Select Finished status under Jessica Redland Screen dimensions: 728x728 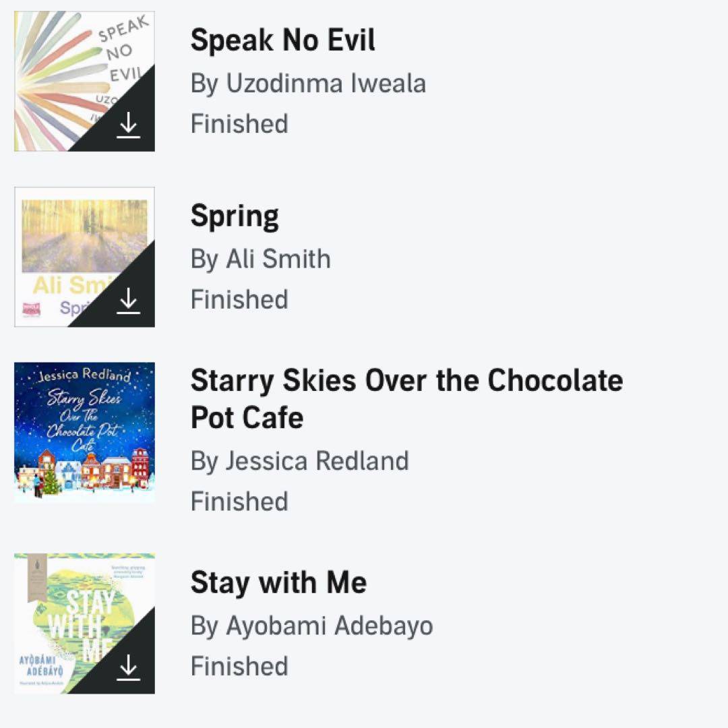click(239, 502)
